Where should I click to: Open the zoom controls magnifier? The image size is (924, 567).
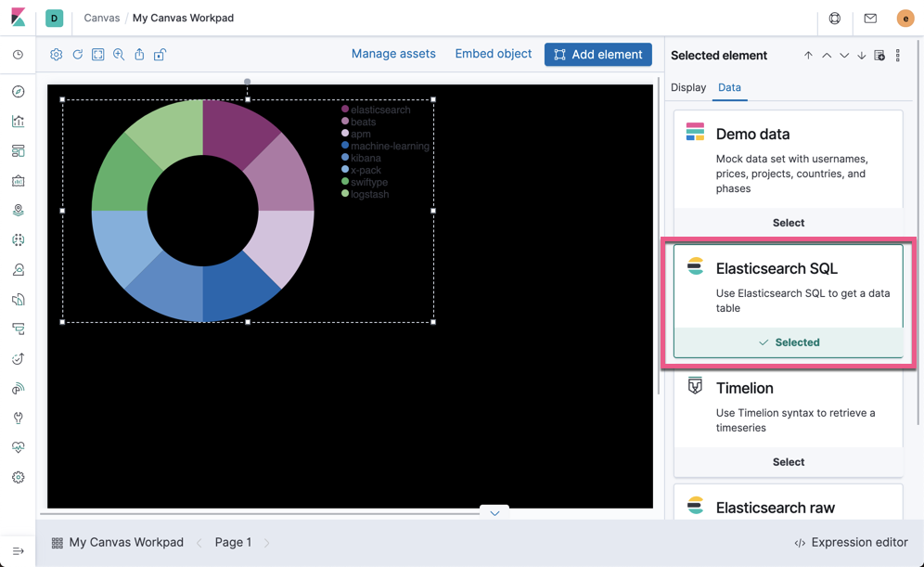point(119,54)
